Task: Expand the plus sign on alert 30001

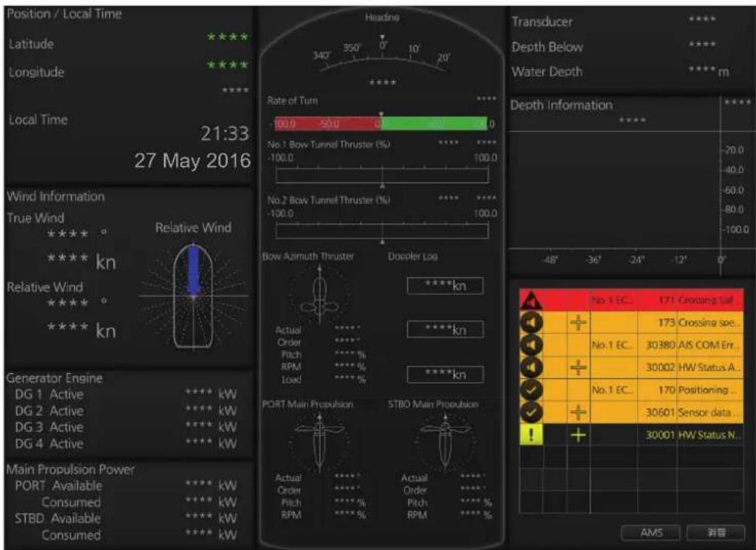Action: (x=578, y=435)
